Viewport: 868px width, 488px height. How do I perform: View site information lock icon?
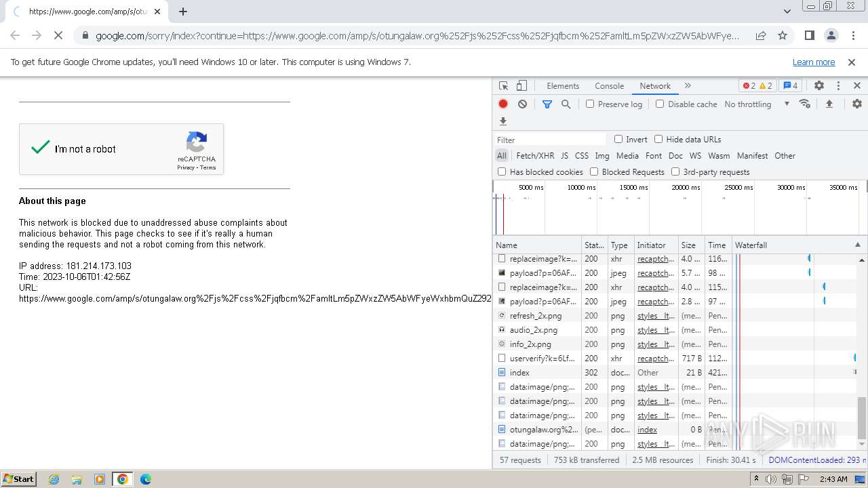85,36
